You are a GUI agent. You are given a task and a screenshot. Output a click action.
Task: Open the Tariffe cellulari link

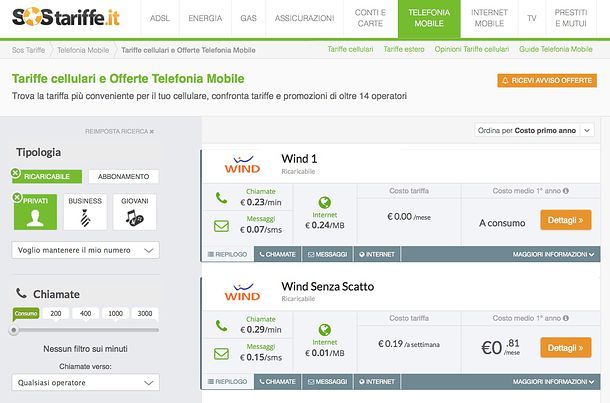tap(350, 49)
